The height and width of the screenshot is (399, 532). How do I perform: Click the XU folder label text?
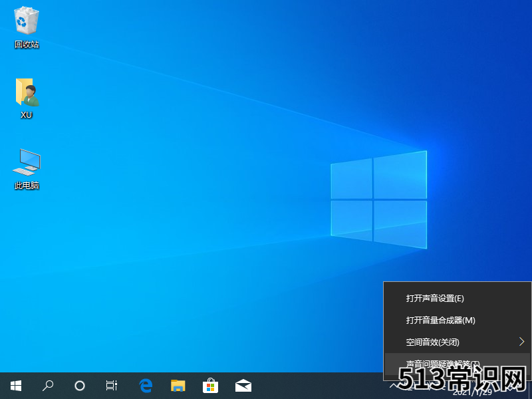(x=27, y=115)
